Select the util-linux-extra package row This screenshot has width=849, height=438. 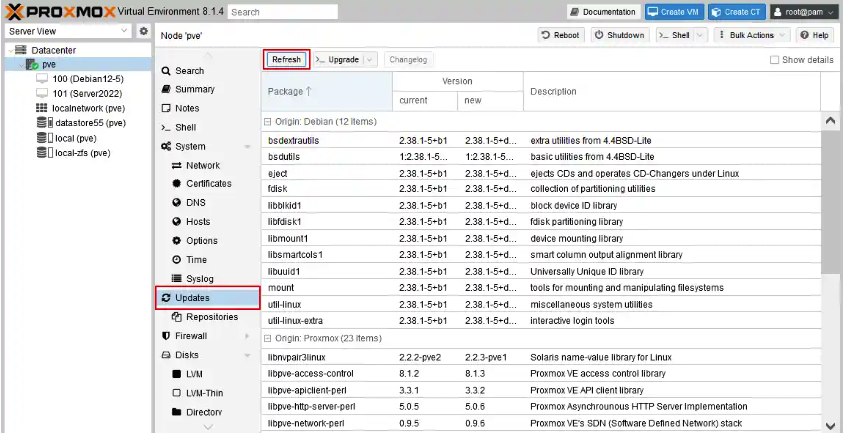pos(541,321)
